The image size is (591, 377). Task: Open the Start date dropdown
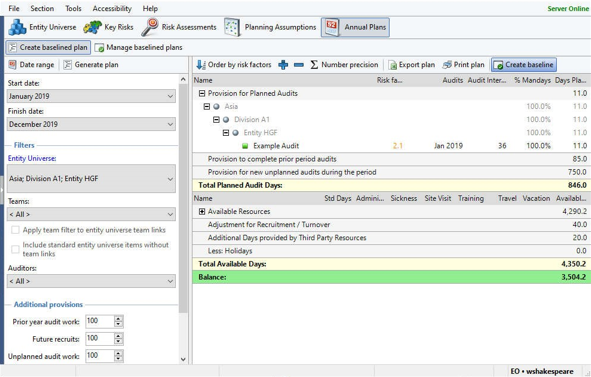point(91,96)
